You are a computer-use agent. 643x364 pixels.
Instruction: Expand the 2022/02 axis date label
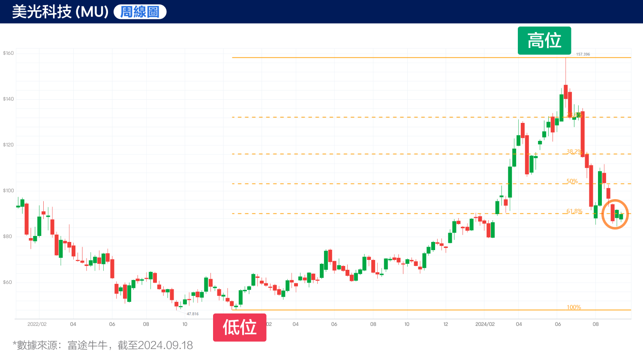coord(37,324)
